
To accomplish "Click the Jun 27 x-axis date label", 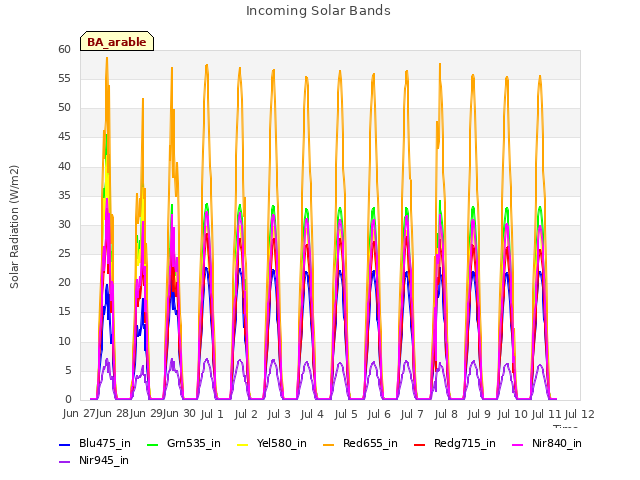I will [79, 413].
